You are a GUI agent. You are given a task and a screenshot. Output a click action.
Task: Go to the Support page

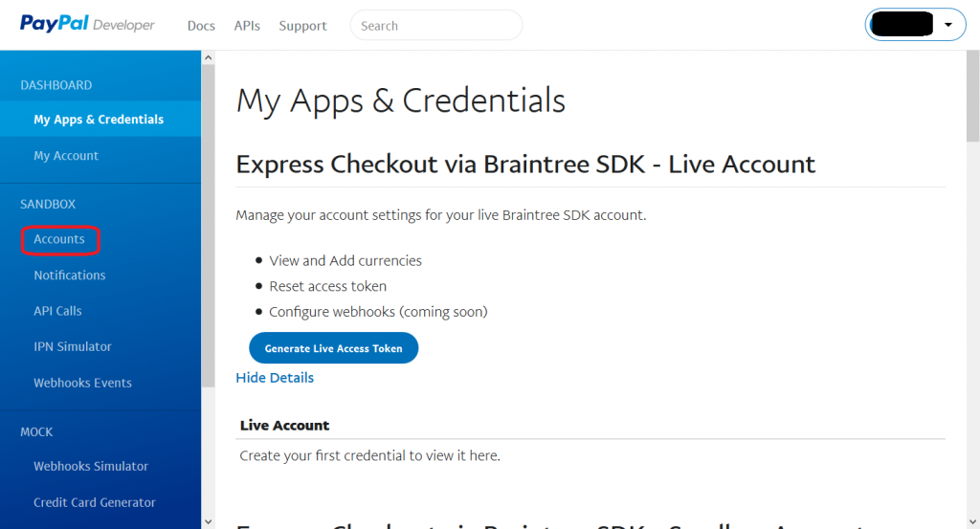302,26
